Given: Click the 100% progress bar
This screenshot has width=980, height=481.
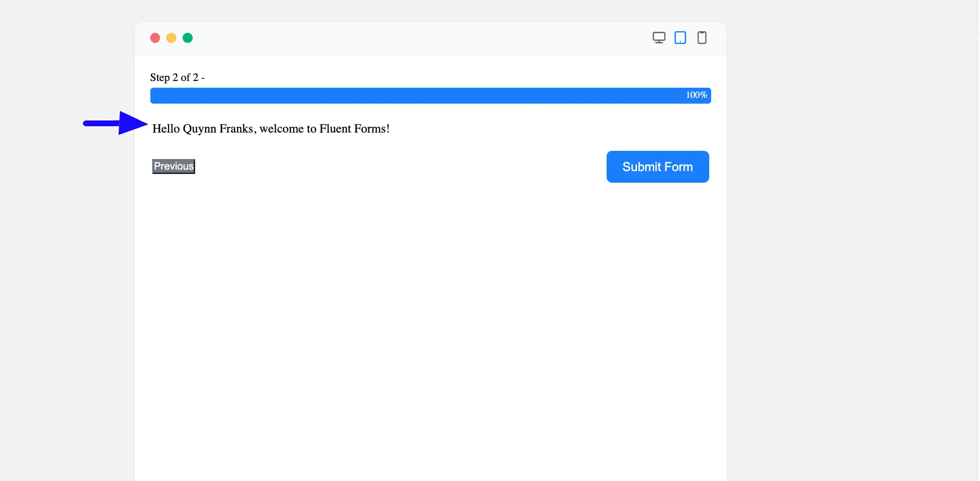Looking at the screenshot, I should (431, 95).
